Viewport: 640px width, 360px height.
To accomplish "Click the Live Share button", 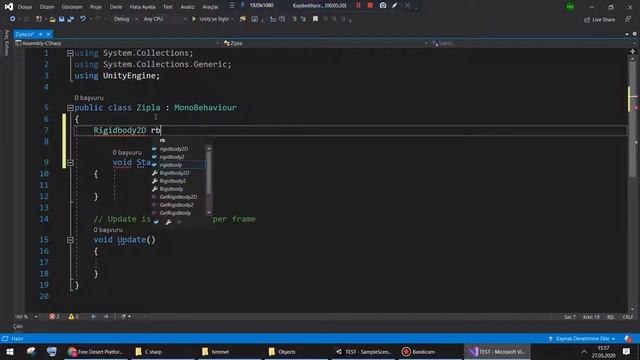I will [599, 20].
